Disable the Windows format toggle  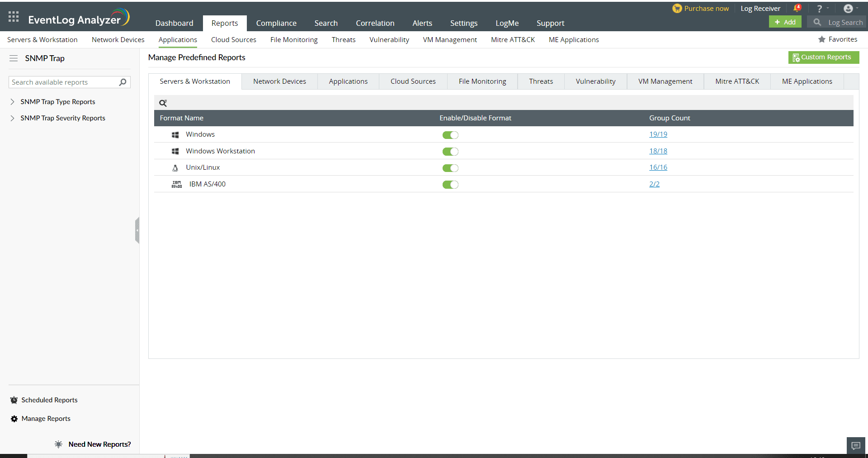click(x=450, y=135)
